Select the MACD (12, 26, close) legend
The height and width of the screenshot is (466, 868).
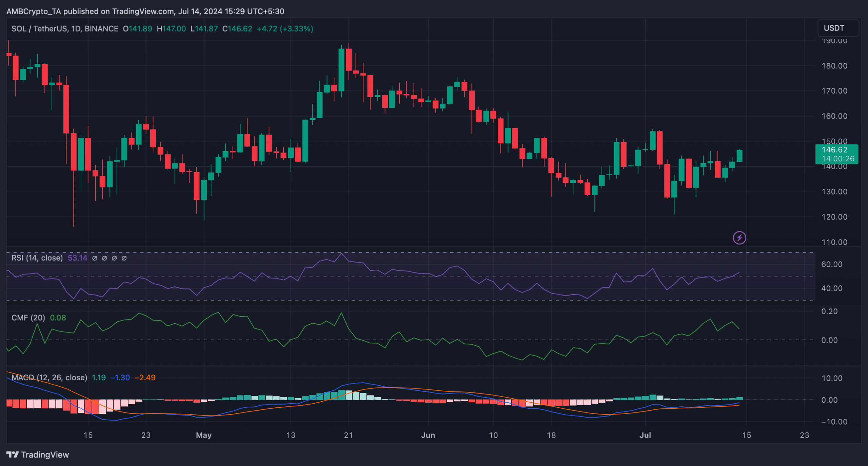49,378
